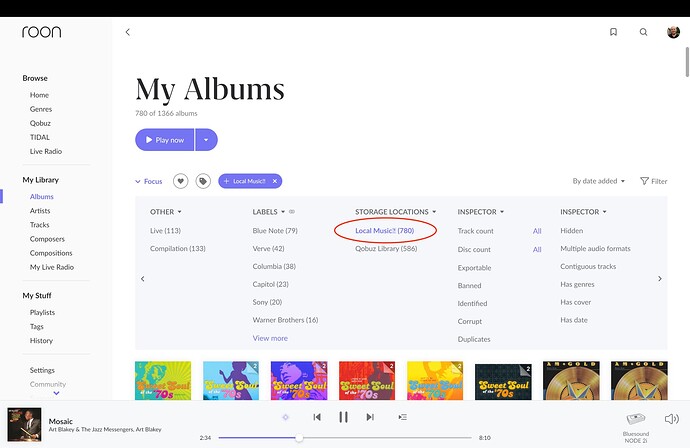This screenshot has width=690, height=448.
Task: Open Composers in My Library
Action: tap(47, 239)
